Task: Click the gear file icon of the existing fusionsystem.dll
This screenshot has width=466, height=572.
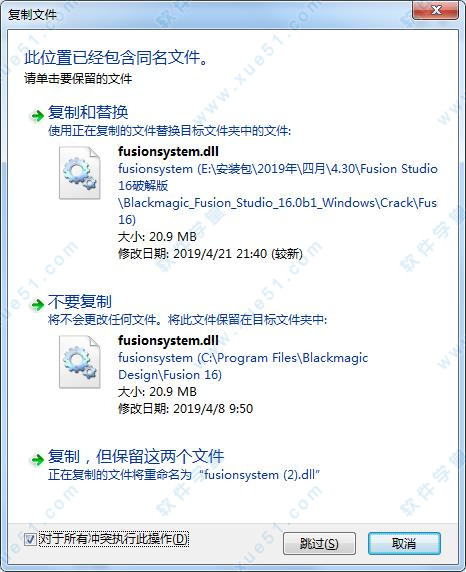Action: (x=80, y=362)
